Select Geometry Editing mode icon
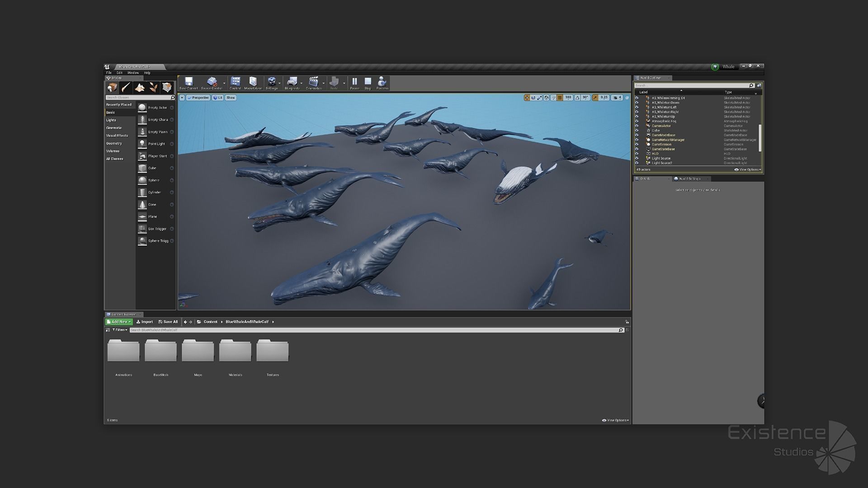 point(167,87)
